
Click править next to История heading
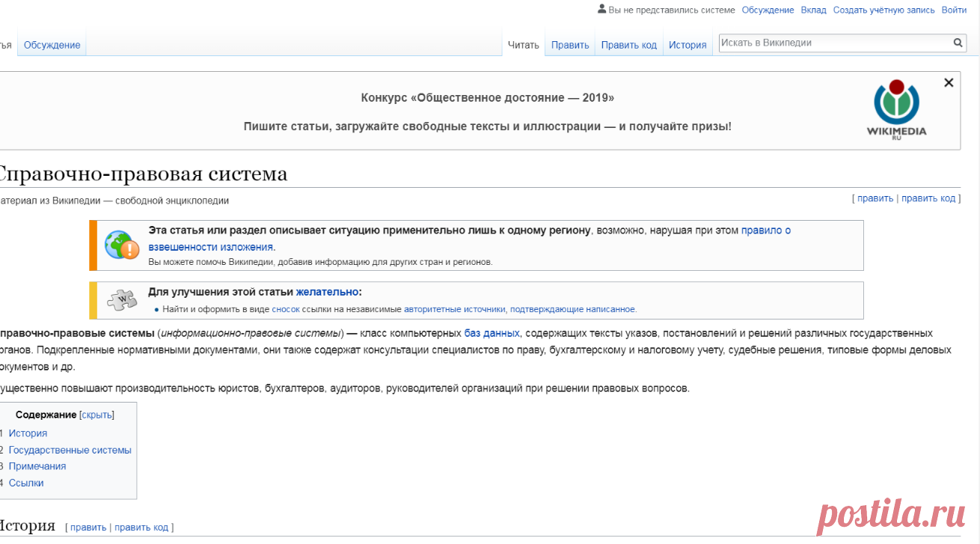coord(88,527)
